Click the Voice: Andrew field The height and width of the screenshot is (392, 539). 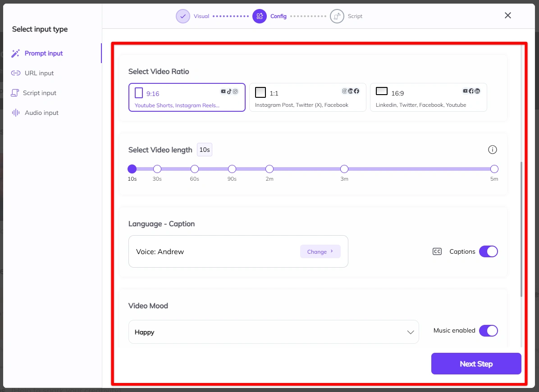click(x=238, y=251)
